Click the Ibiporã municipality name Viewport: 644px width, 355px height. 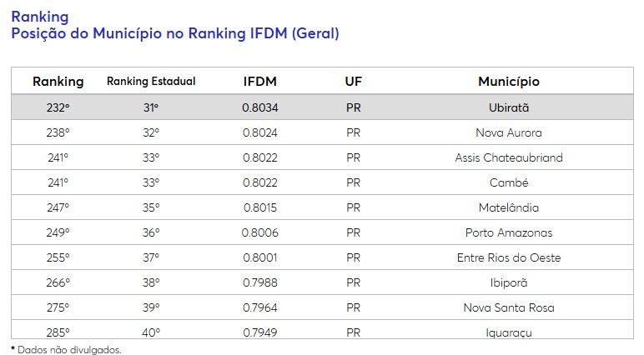[509, 282]
